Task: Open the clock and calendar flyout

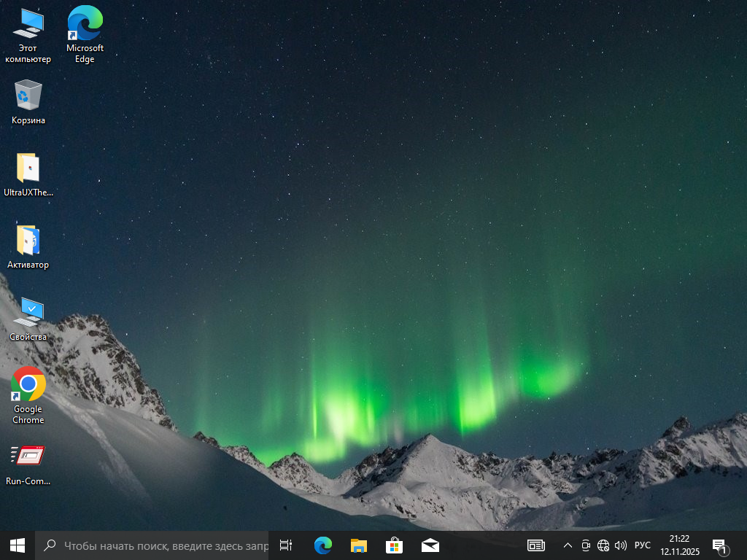Action: pyautogui.click(x=679, y=545)
